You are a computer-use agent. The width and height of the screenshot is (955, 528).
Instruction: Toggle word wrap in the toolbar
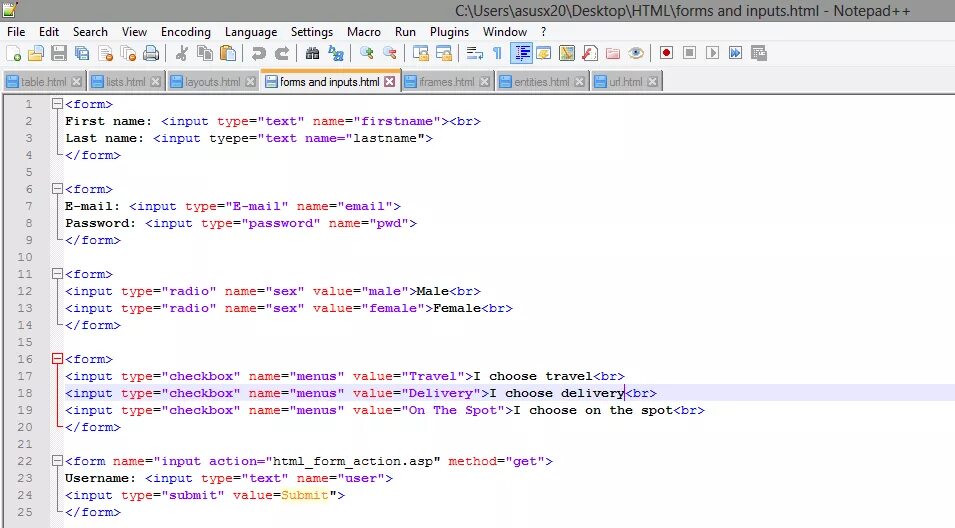474,54
